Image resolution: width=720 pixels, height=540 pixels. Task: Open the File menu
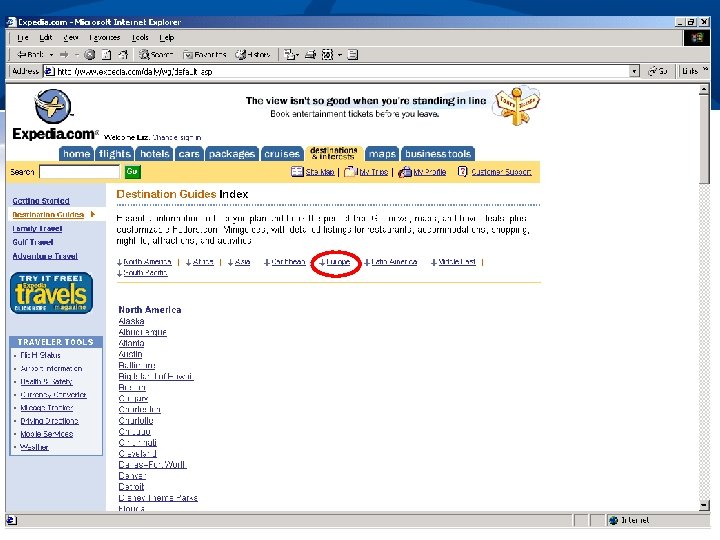tap(22, 38)
